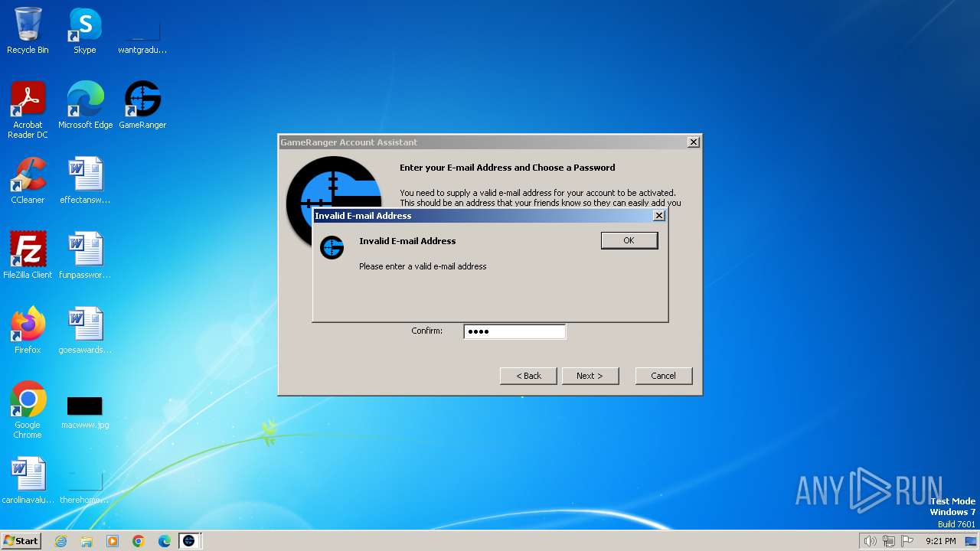This screenshot has width=980, height=551.
Task: Close the GameRanger Account Assistant window
Action: click(x=693, y=142)
